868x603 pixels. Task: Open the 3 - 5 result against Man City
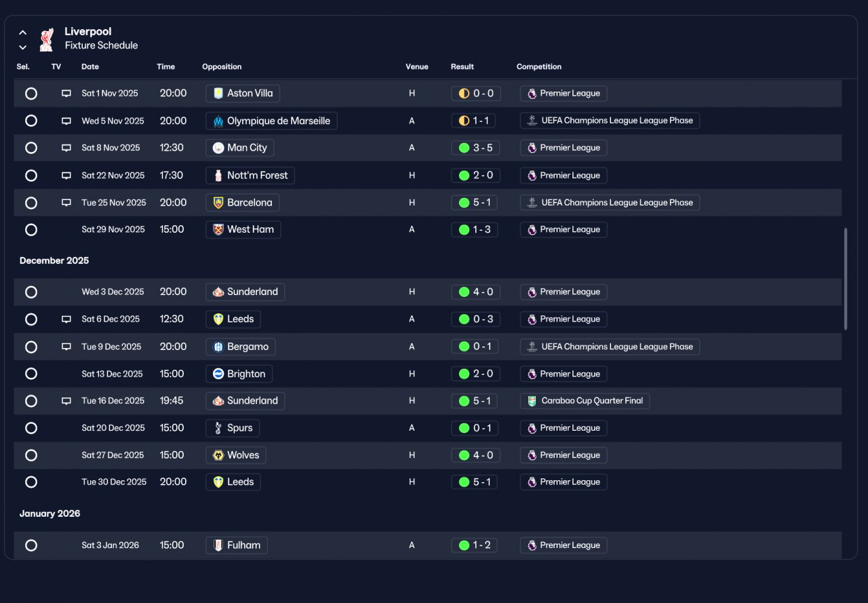(475, 148)
